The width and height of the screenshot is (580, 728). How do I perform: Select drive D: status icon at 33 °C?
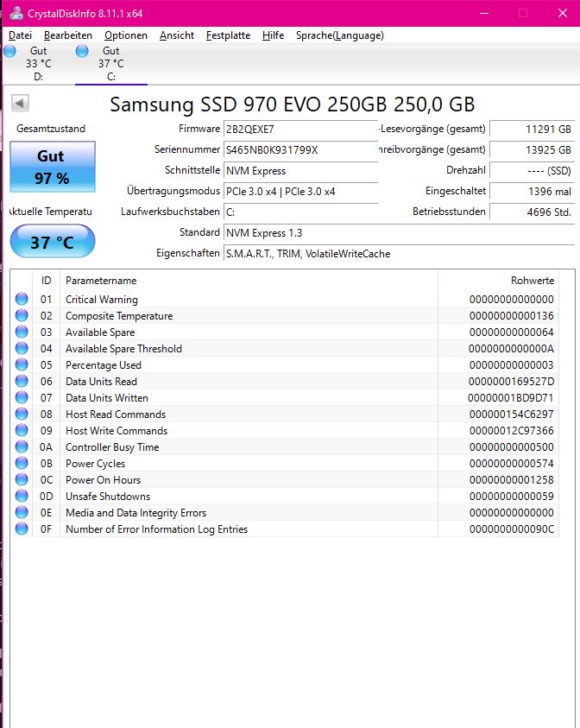pos(9,51)
